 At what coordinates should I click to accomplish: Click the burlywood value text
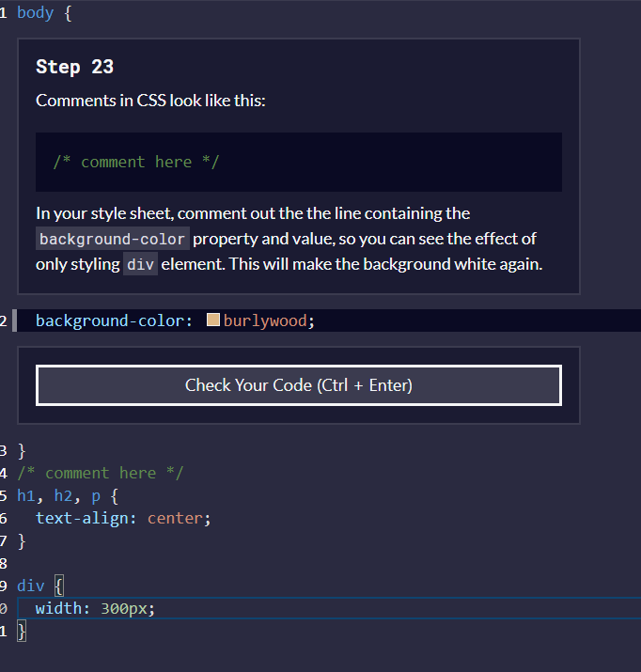[x=265, y=320]
